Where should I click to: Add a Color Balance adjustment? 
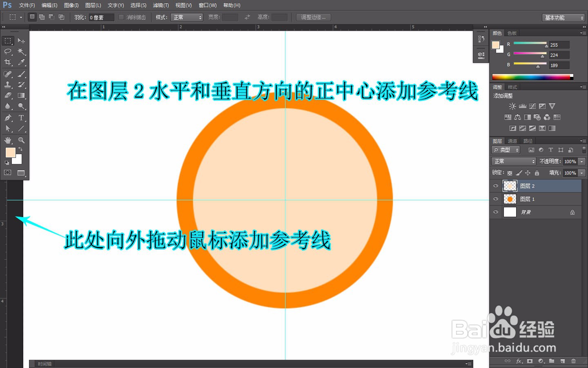coord(518,117)
